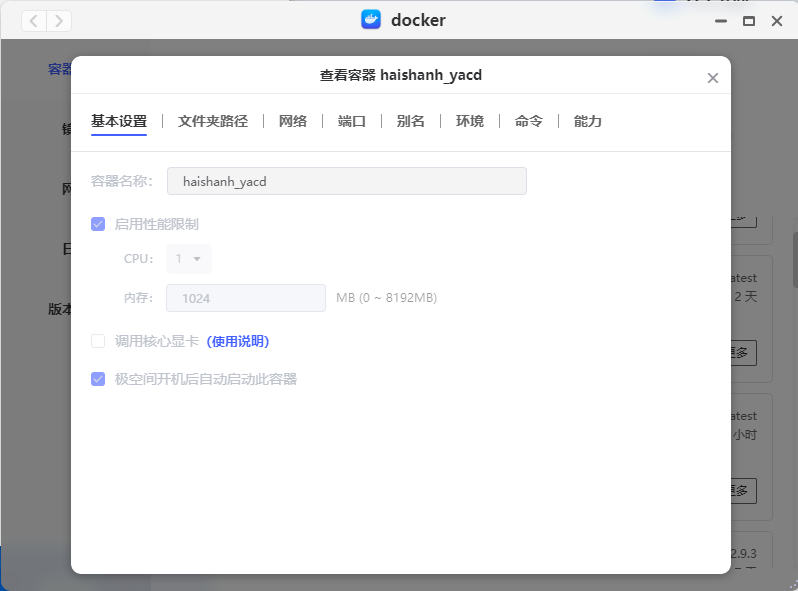Enable the 调用核心显卡 checkbox
The width and height of the screenshot is (798, 591).
pyautogui.click(x=98, y=341)
